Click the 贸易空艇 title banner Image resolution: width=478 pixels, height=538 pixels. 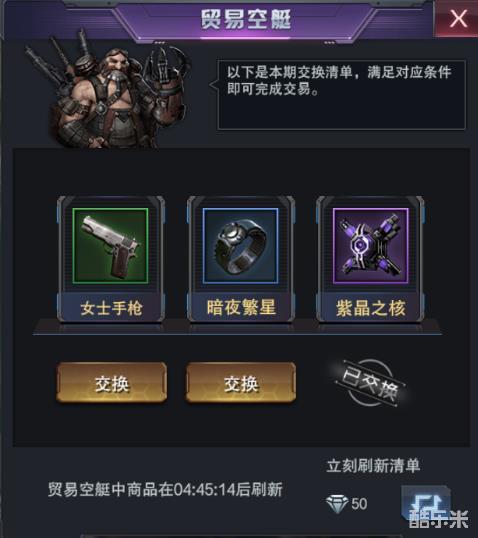(245, 19)
